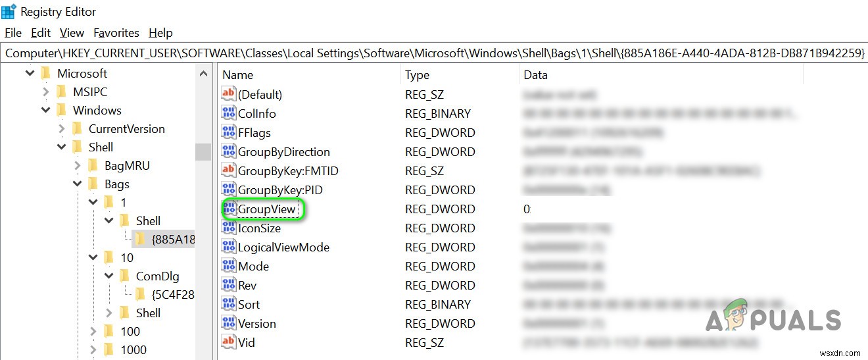Select the 10 key in tree
Screen dimensions: 868x360
point(127,257)
